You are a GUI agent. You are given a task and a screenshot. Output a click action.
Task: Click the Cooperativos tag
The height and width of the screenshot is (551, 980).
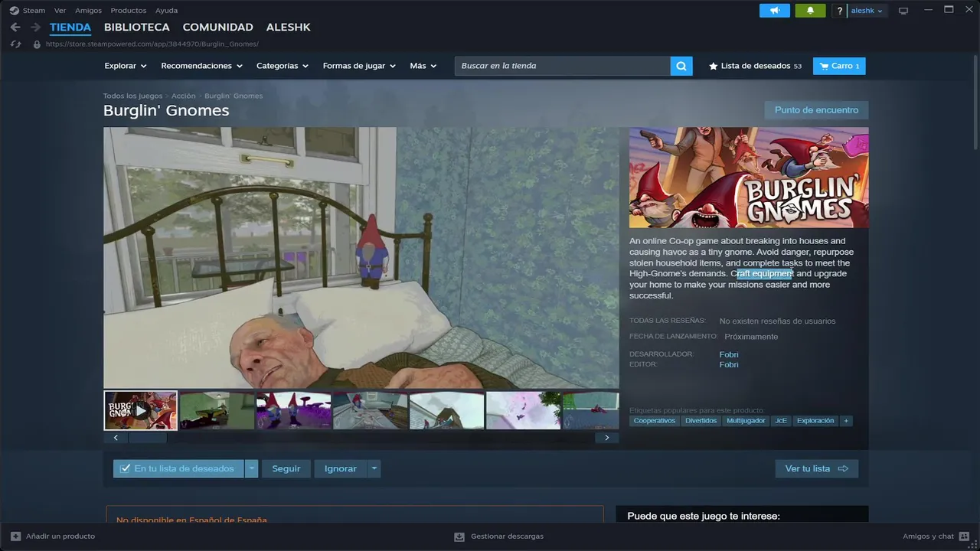click(655, 421)
